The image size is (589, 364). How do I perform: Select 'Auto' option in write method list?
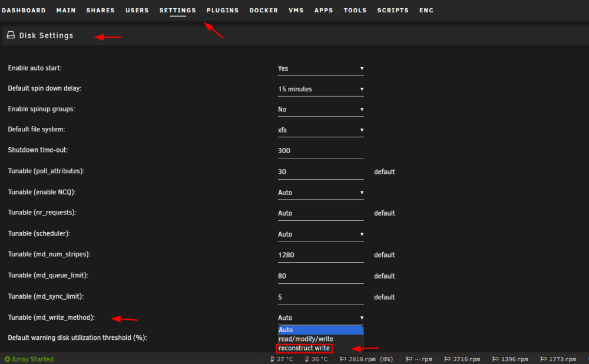[x=320, y=330]
